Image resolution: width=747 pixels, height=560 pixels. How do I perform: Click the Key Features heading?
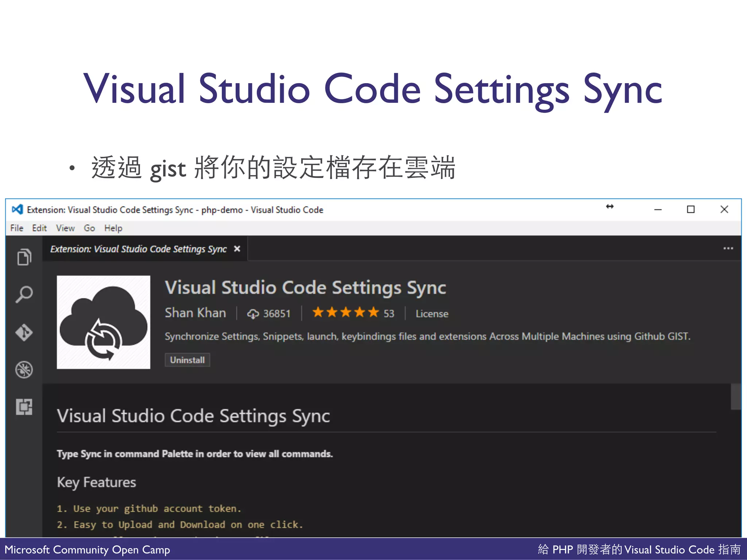tap(97, 482)
